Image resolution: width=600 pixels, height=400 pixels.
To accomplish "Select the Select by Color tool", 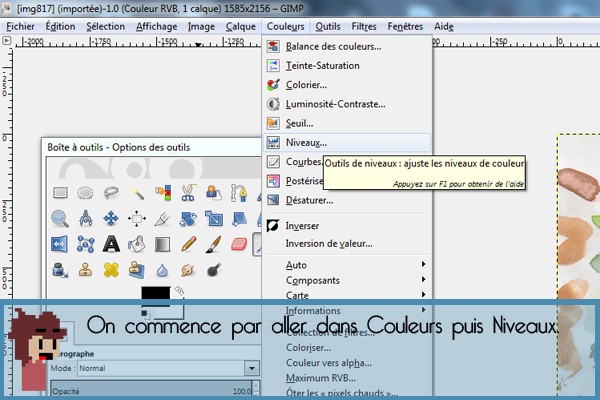I will pos(163,193).
